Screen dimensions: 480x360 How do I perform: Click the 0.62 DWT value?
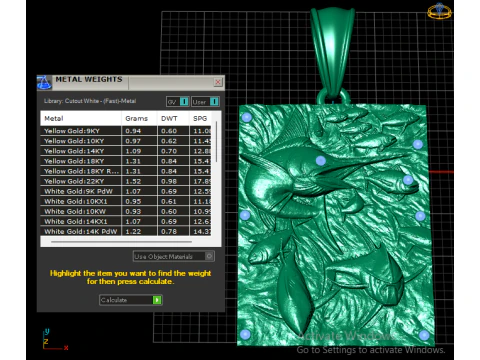pyautogui.click(x=169, y=141)
